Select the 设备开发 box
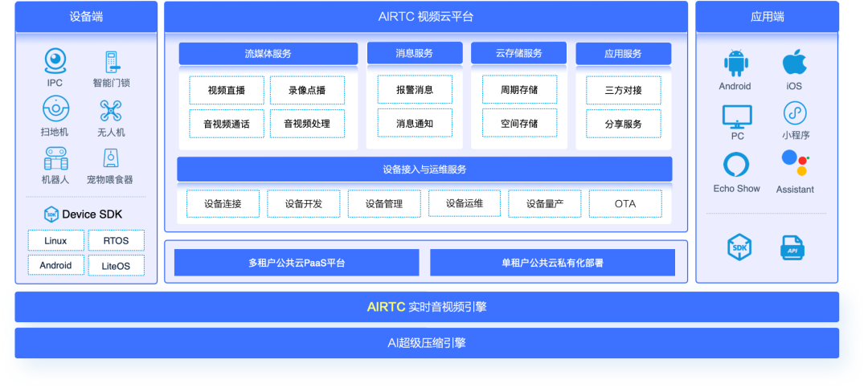 pyautogui.click(x=303, y=204)
